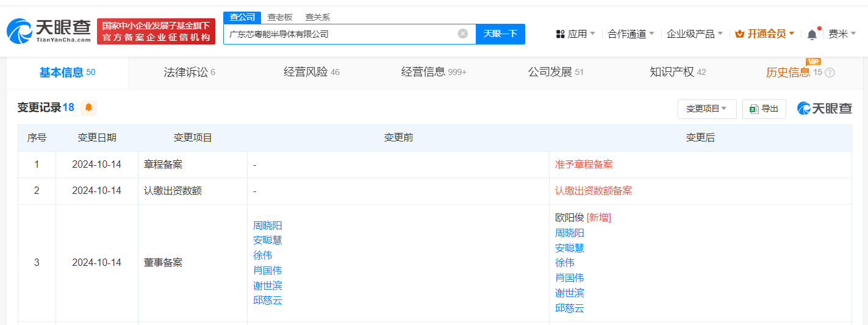
Task: Open 欧阳俊 newly added director link
Action: pos(570,218)
